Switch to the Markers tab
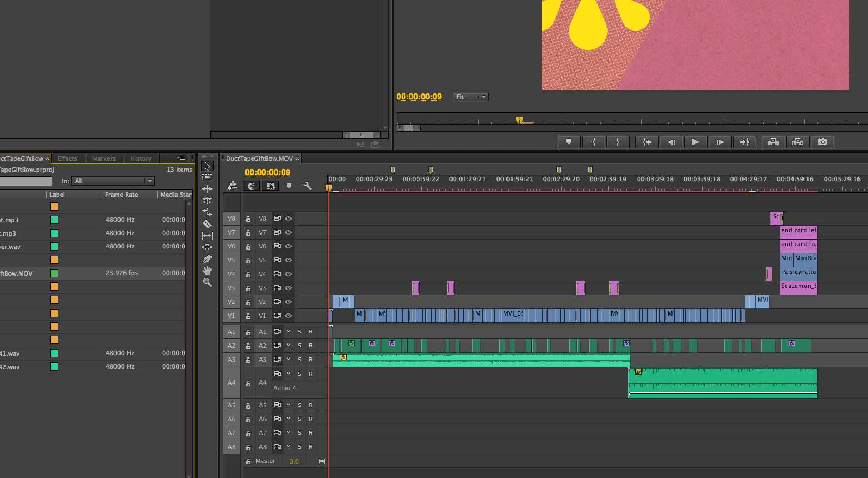Image resolution: width=868 pixels, height=478 pixels. coord(104,158)
